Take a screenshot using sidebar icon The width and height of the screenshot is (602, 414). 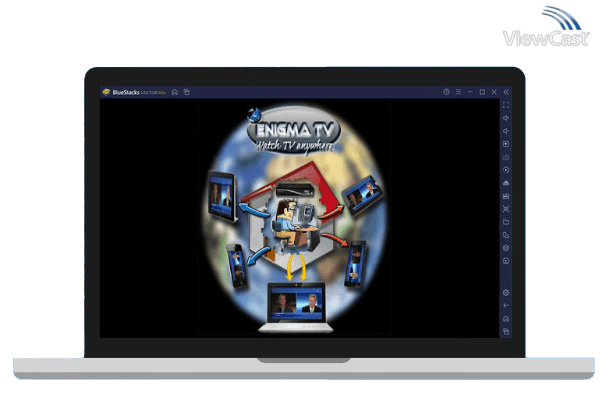(x=506, y=209)
